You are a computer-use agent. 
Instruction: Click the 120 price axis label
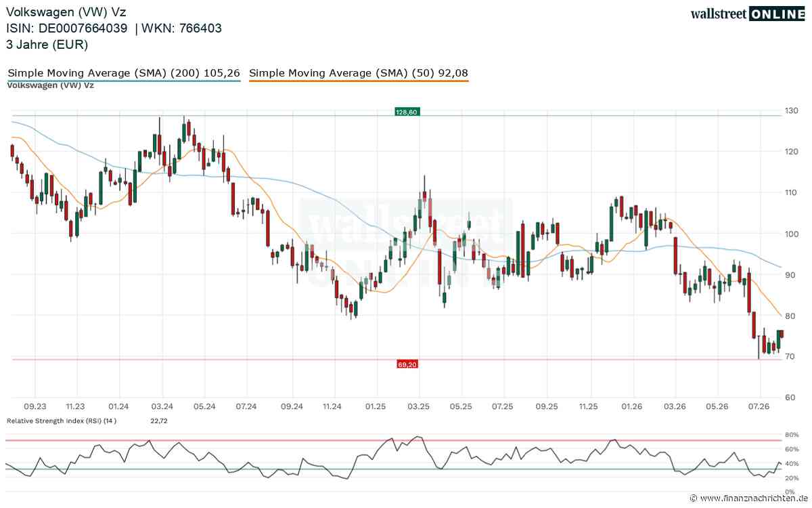click(x=792, y=152)
